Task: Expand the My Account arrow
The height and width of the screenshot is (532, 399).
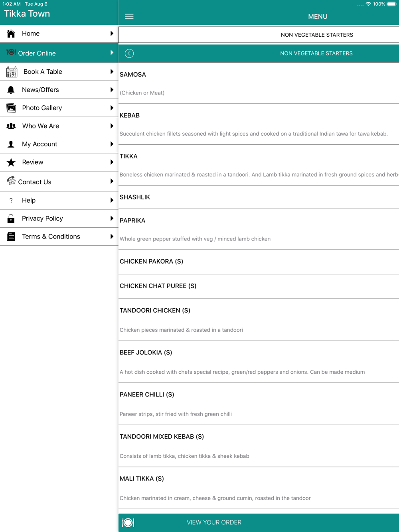Action: [x=112, y=144]
